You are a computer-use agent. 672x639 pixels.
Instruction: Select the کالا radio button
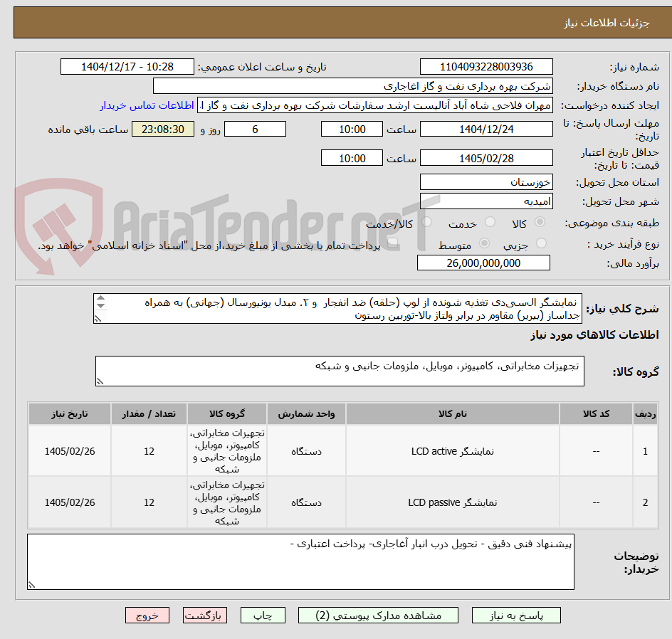point(540,222)
